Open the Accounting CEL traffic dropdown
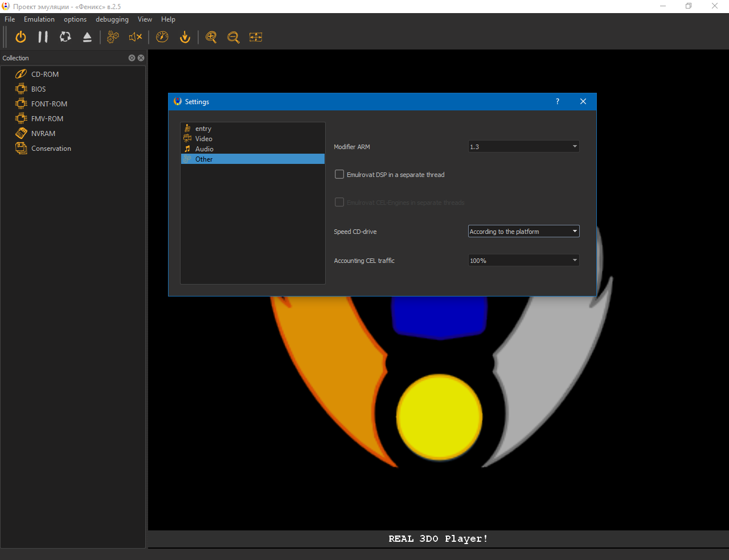 [523, 261]
